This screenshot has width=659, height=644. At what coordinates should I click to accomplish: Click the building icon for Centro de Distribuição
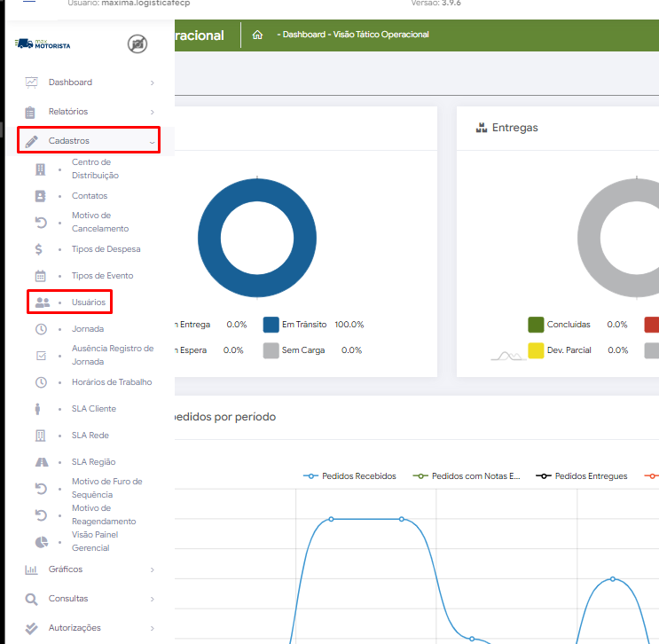(x=40, y=169)
